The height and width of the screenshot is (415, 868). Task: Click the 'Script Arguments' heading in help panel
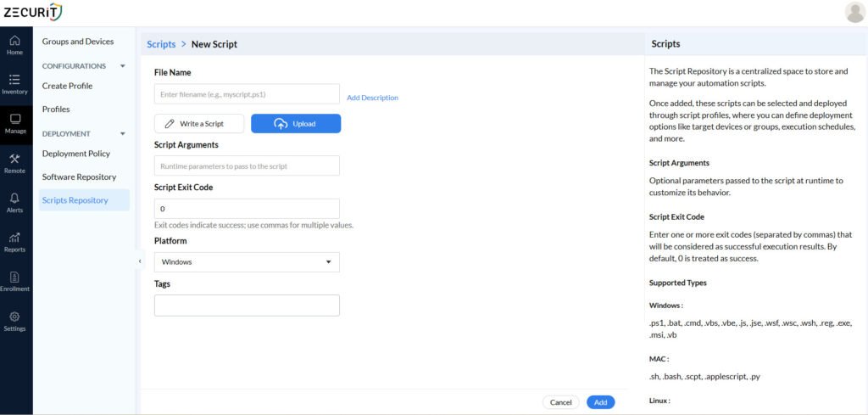[x=679, y=163]
